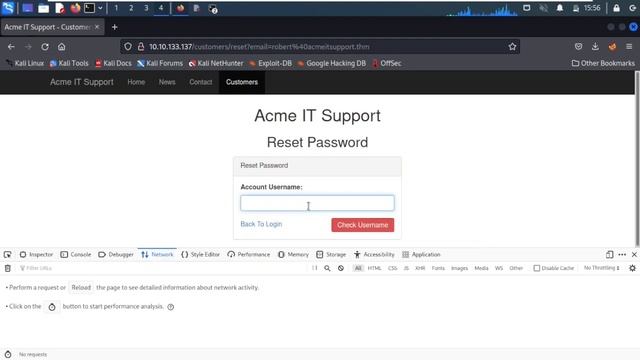Select the XHR request filter

pyautogui.click(x=420, y=268)
